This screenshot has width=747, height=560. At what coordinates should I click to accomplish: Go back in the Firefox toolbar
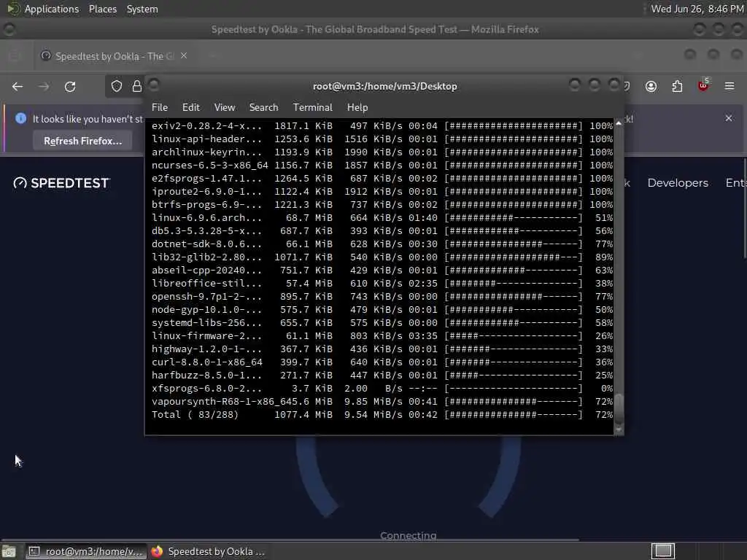18,87
